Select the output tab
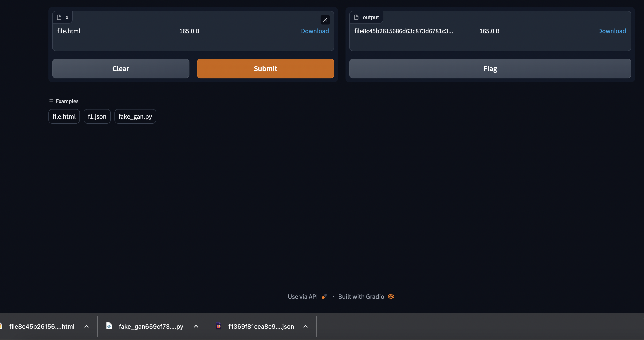Viewport: 644px width, 340px height. (x=366, y=17)
